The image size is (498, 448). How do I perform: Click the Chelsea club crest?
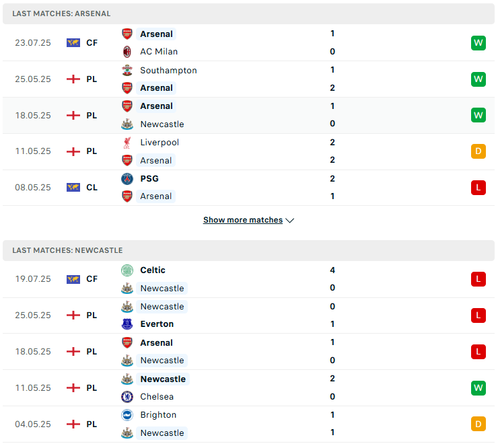tap(127, 397)
